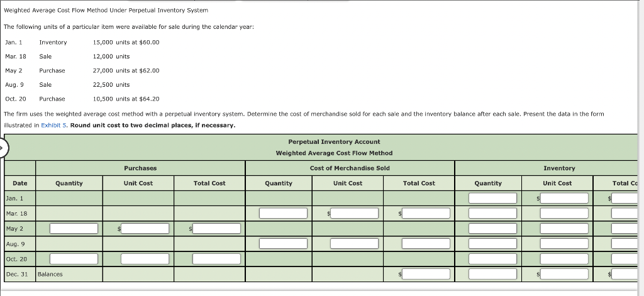
Task: Select Mar. 18 Cost of Merchandise Sold Quantity field
Action: [x=283, y=214]
